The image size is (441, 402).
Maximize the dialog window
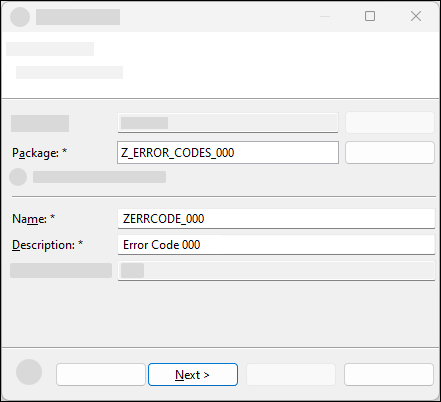(370, 16)
